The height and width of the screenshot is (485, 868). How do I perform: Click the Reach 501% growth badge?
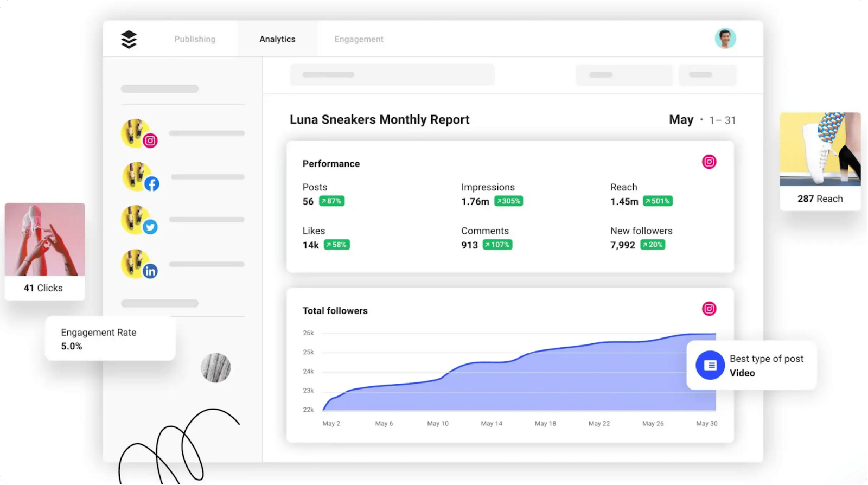point(658,201)
